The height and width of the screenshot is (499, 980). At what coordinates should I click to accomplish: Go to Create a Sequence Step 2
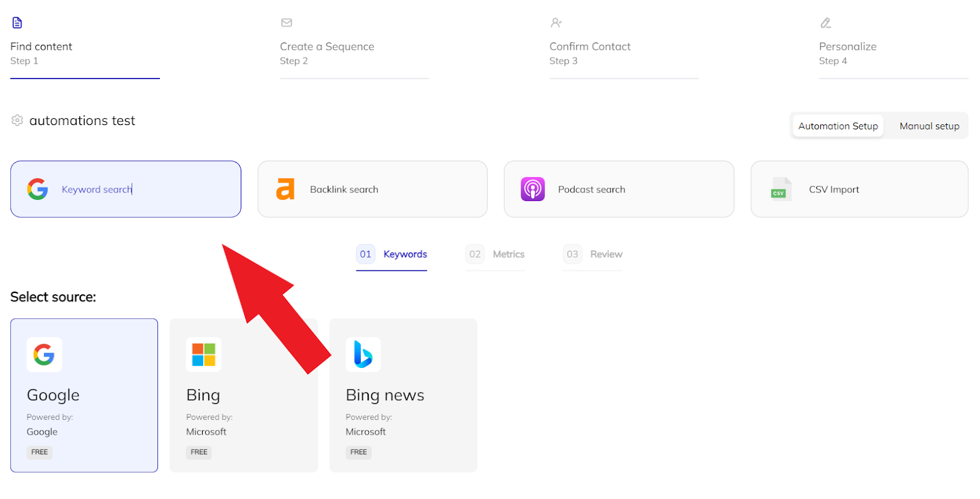click(x=354, y=48)
